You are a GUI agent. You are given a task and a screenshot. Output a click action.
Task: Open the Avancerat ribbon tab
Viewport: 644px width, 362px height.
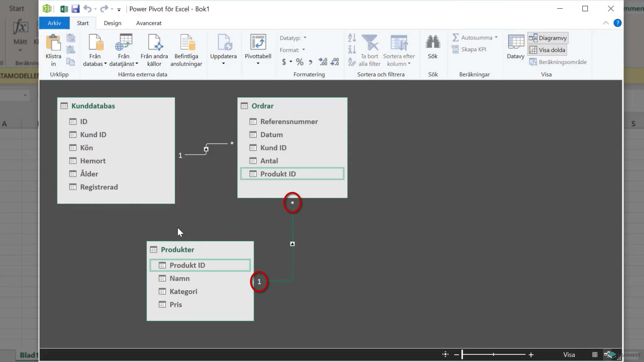point(149,23)
